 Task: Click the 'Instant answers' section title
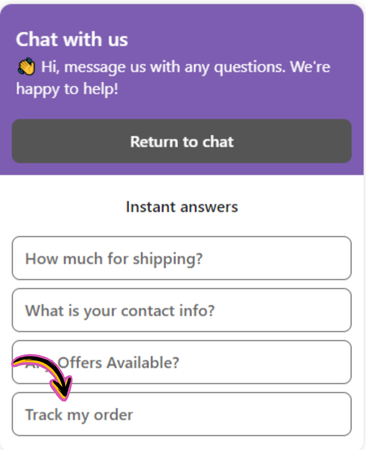point(182,207)
